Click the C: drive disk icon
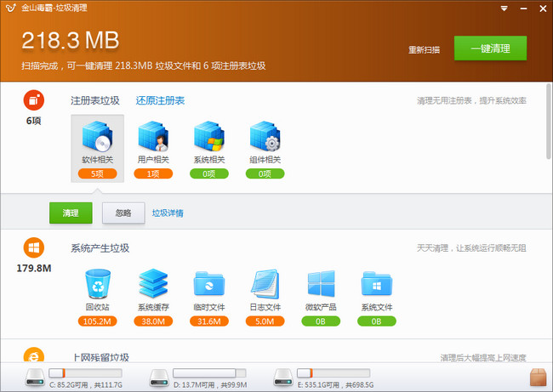The height and width of the screenshot is (392, 553). click(35, 378)
